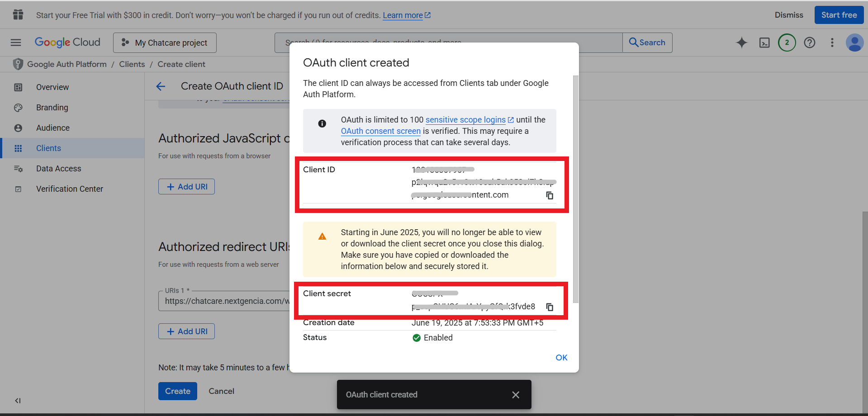The width and height of the screenshot is (868, 416).
Task: Close the OAuth client created toast
Action: coord(516,395)
